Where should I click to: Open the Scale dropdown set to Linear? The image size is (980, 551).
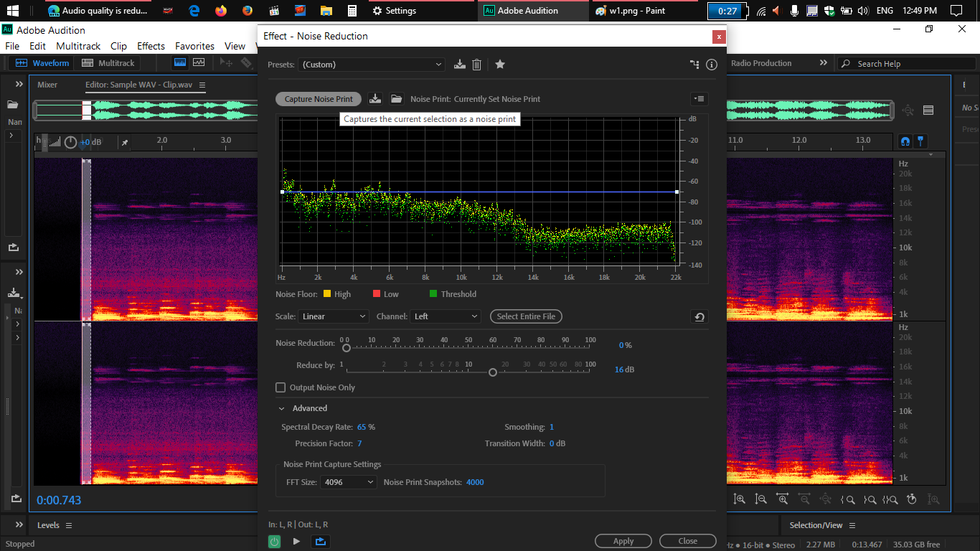334,316
